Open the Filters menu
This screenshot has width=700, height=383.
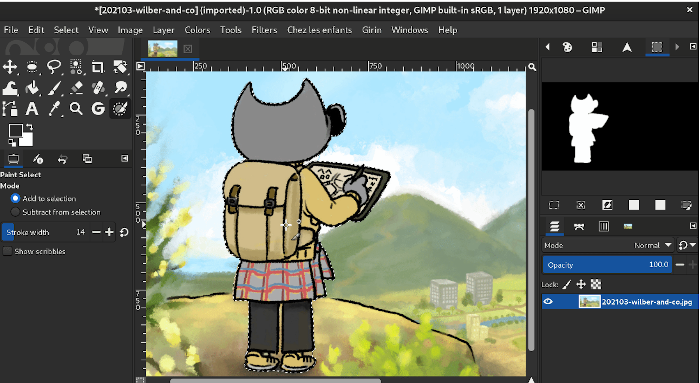coord(264,30)
